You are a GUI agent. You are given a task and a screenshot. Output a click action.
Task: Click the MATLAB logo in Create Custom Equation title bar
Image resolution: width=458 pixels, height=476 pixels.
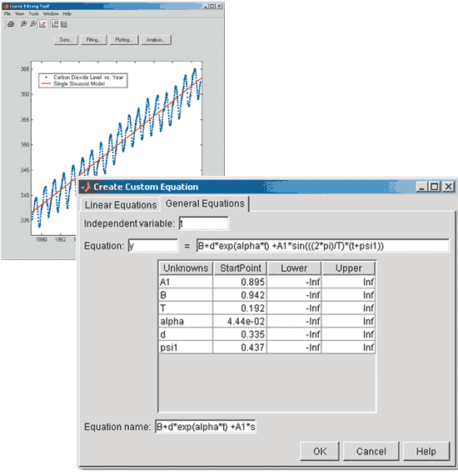coord(87,187)
